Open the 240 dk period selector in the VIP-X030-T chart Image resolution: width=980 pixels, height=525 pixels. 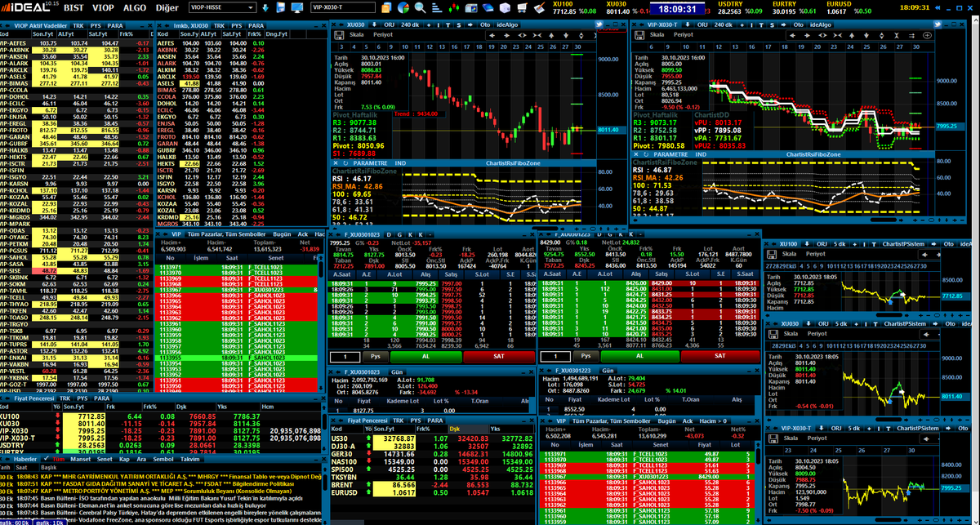point(723,25)
